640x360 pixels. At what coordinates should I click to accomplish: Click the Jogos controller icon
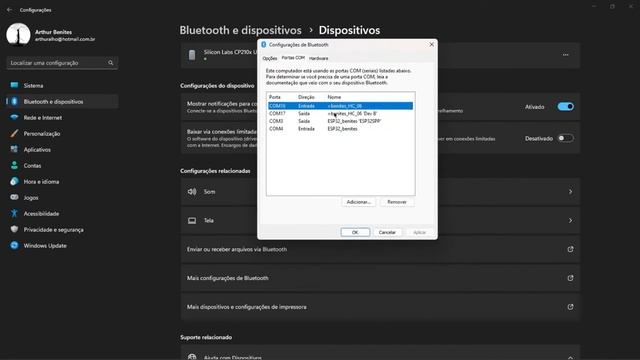point(14,197)
